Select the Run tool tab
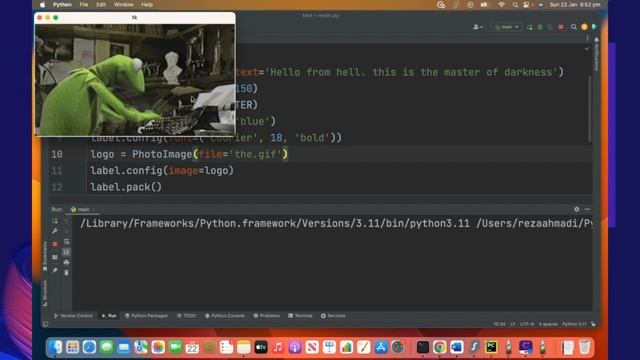 pos(109,316)
